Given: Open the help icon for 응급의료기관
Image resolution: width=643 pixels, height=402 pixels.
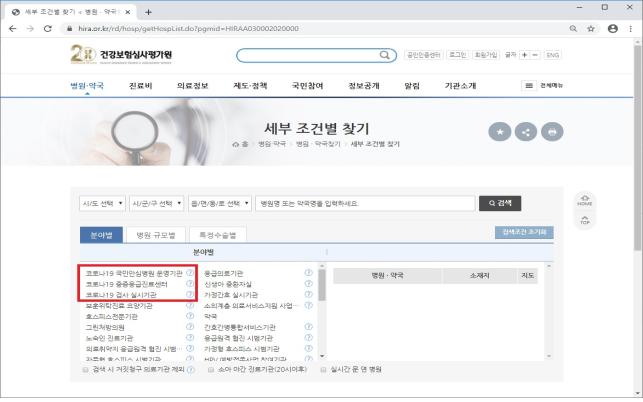Looking at the screenshot, I should (308, 273).
